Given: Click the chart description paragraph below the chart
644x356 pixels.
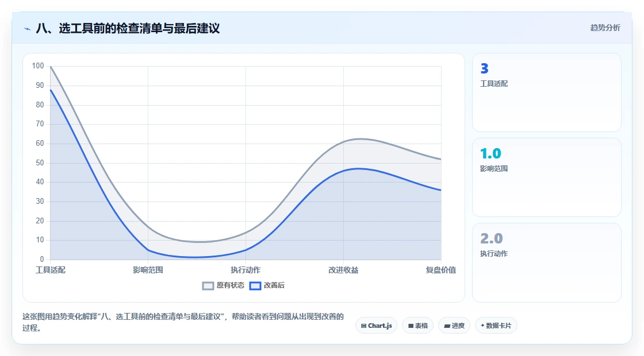Looking at the screenshot, I should point(183,322).
